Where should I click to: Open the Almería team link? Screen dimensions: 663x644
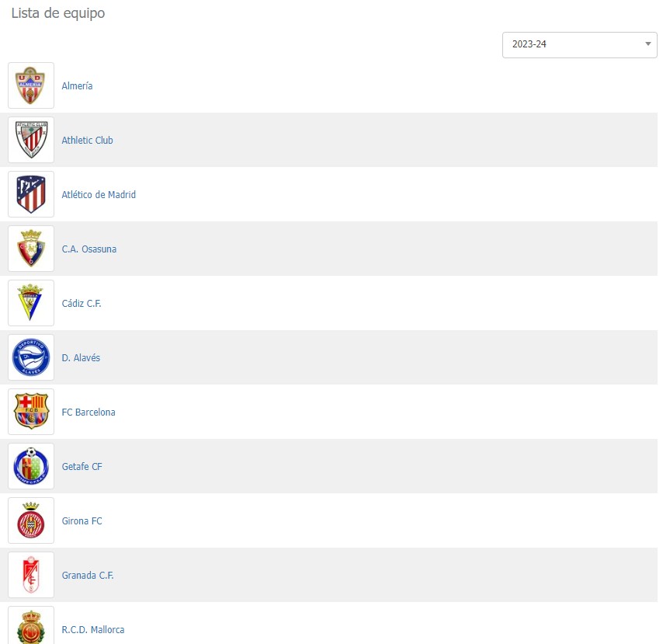(77, 86)
